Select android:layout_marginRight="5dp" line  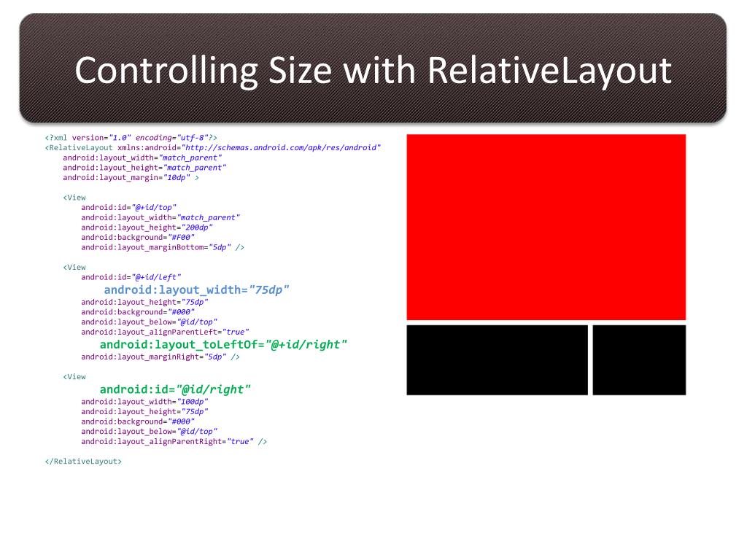click(160, 357)
